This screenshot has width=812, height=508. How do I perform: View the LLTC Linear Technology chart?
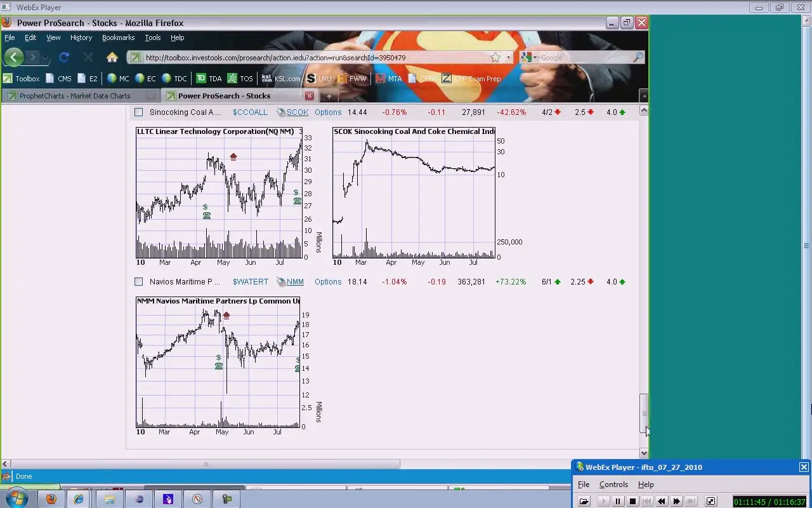click(x=228, y=197)
